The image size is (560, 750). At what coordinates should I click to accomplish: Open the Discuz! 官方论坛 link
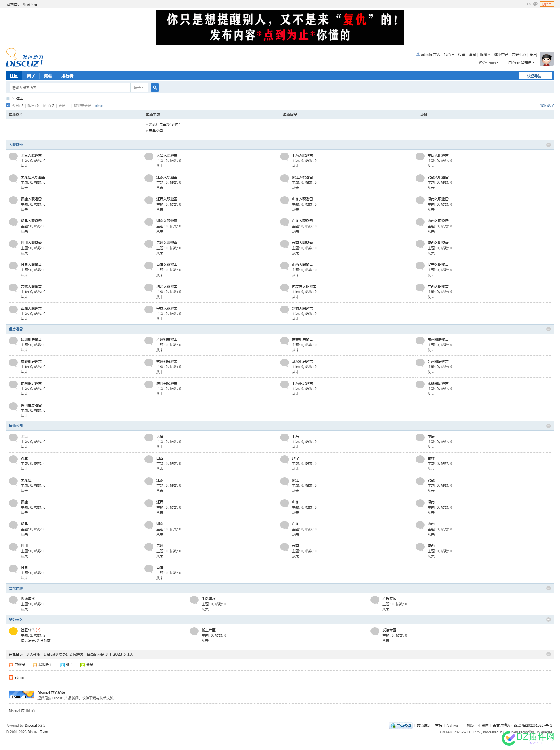pos(51,693)
